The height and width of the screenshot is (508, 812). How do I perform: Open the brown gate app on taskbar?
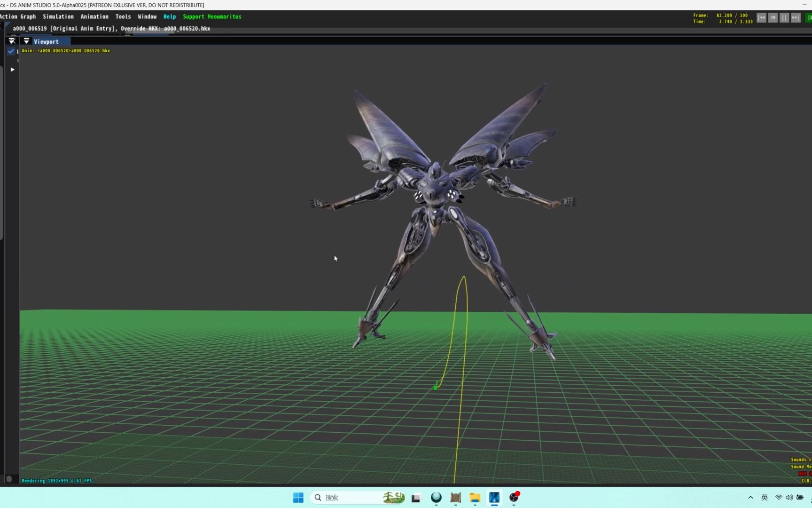click(455, 498)
